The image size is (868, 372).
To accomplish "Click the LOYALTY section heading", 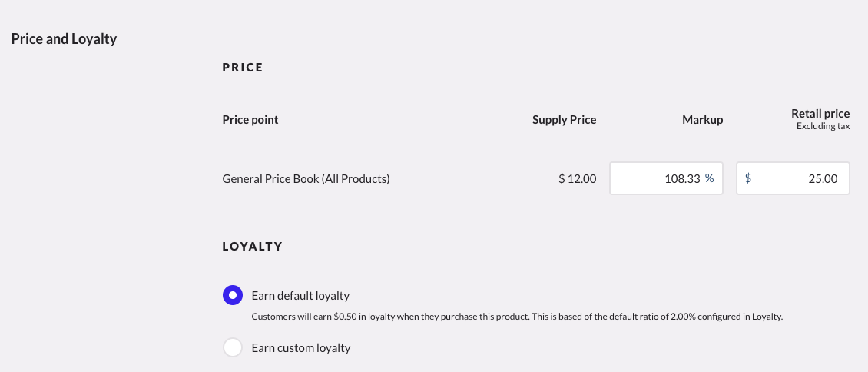I will (x=253, y=247).
